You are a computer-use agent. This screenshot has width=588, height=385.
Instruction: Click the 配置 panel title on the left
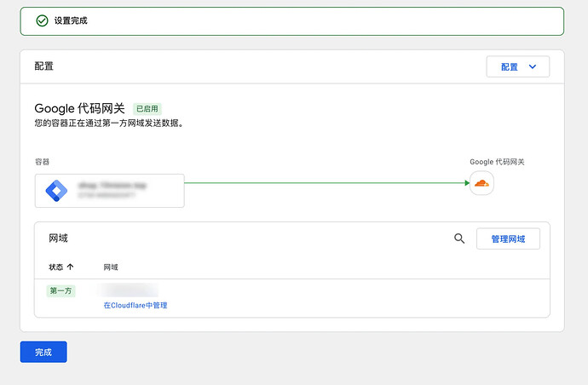pos(44,66)
